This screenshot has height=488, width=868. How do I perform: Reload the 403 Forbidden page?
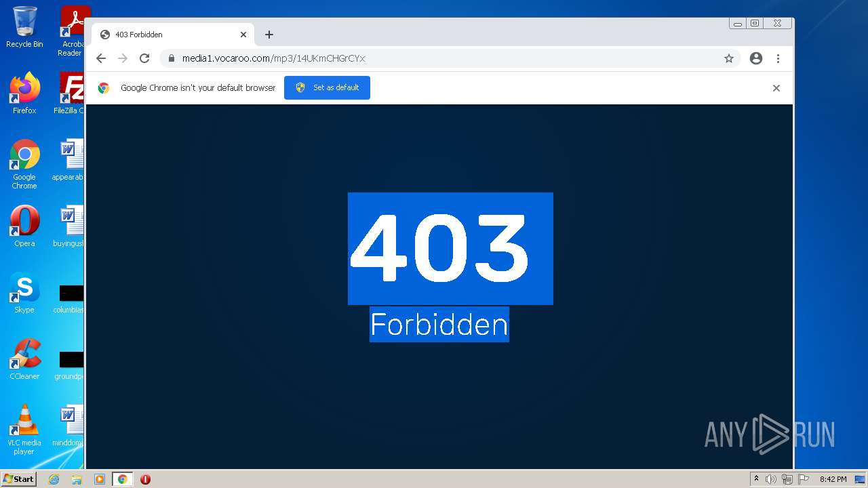pyautogui.click(x=144, y=58)
